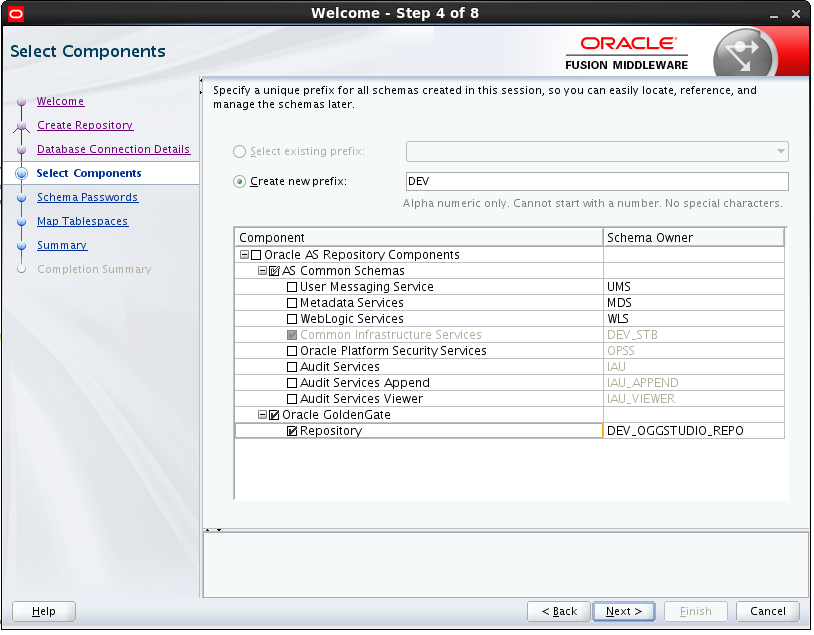The height and width of the screenshot is (635, 814).
Task: Click the IAU_APPEND schema owner cell
Action: tap(694, 383)
